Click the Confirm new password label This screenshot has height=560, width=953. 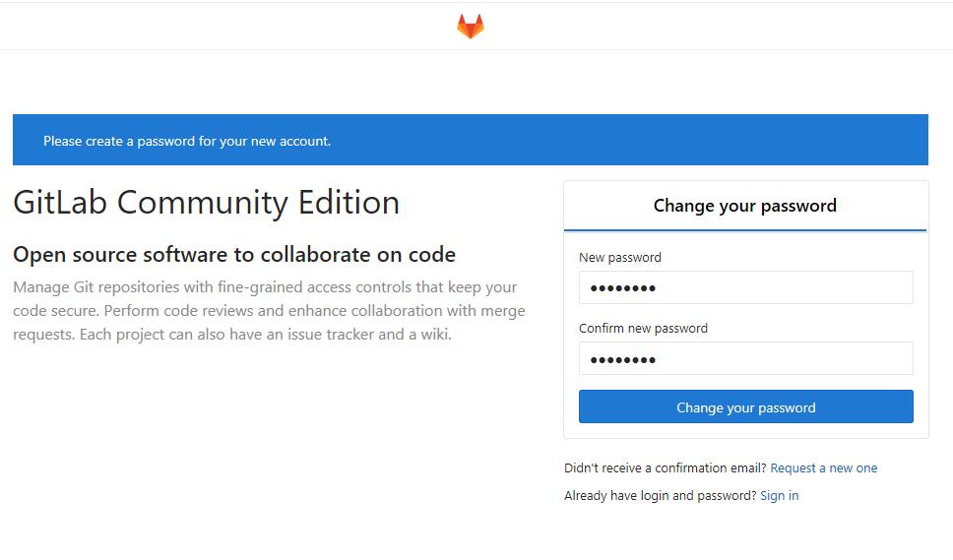click(x=643, y=329)
